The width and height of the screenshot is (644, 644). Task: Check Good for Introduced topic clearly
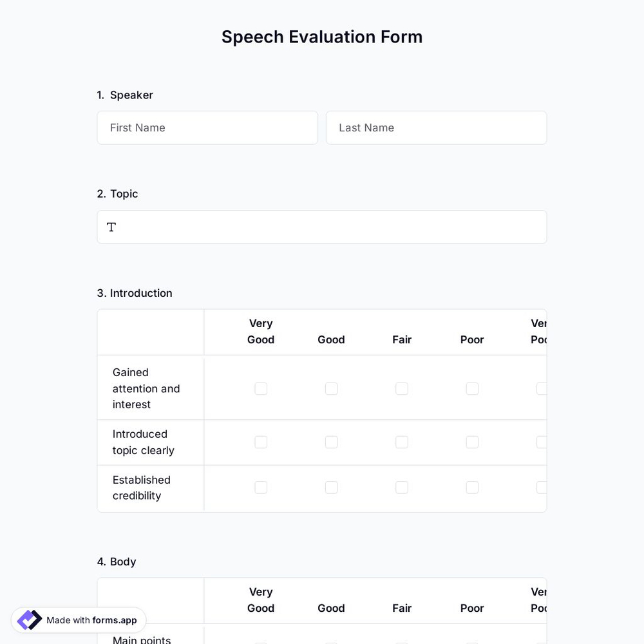point(331,442)
